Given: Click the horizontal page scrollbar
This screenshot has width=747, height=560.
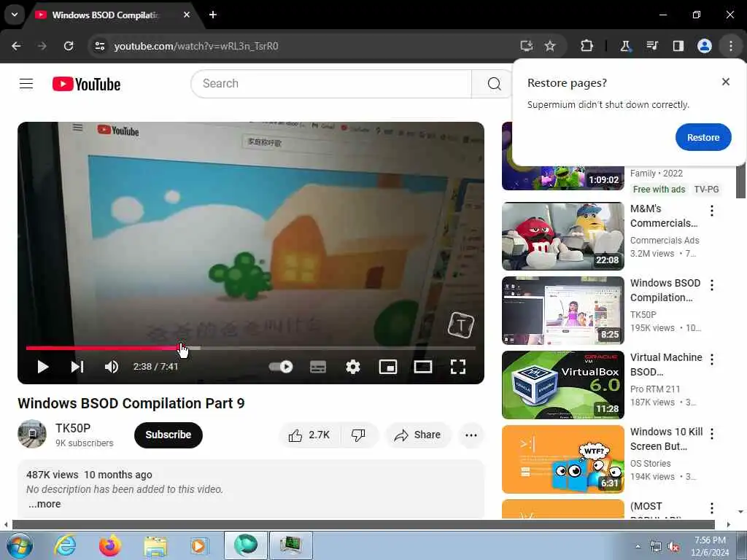Looking at the screenshot, I should coord(363,524).
